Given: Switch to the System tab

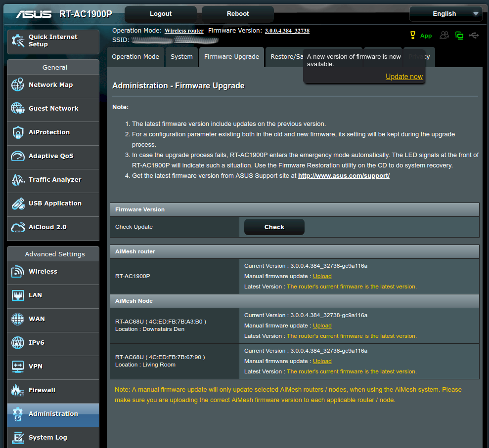Looking at the screenshot, I should click(181, 57).
